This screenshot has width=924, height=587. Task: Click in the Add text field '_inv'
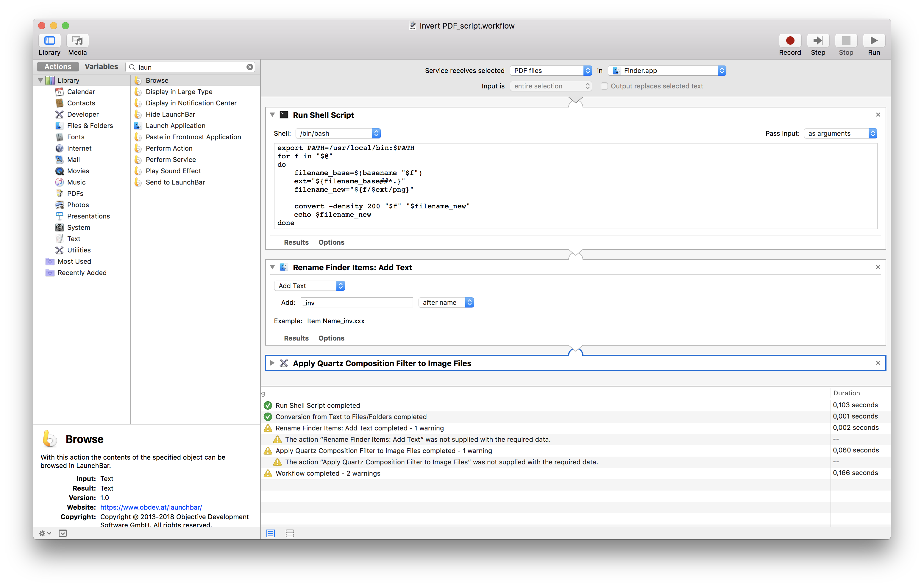click(x=357, y=303)
